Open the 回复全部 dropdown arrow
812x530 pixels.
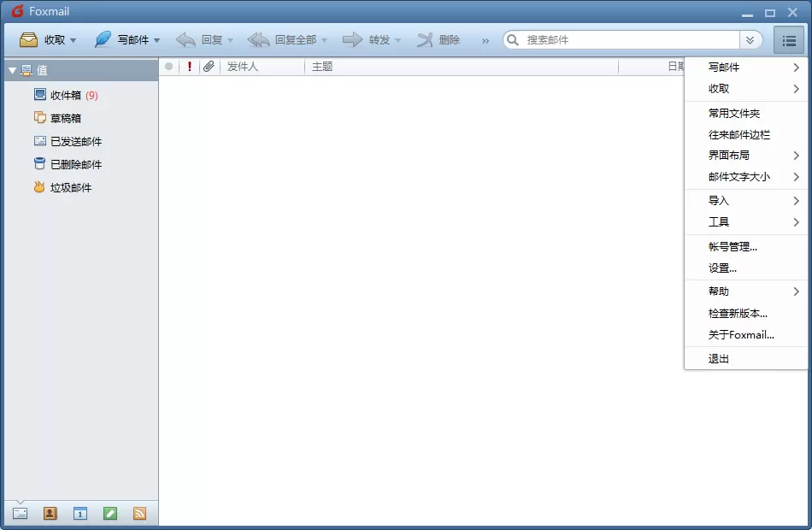324,40
